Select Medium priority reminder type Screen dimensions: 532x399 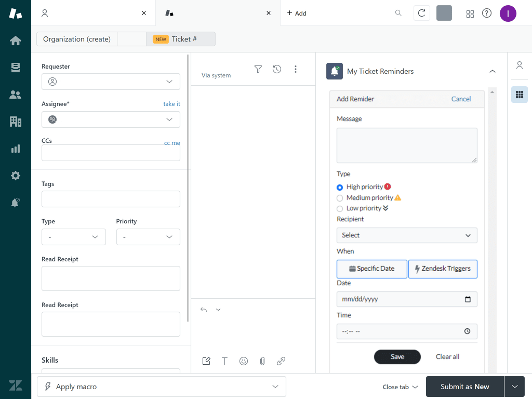340,198
